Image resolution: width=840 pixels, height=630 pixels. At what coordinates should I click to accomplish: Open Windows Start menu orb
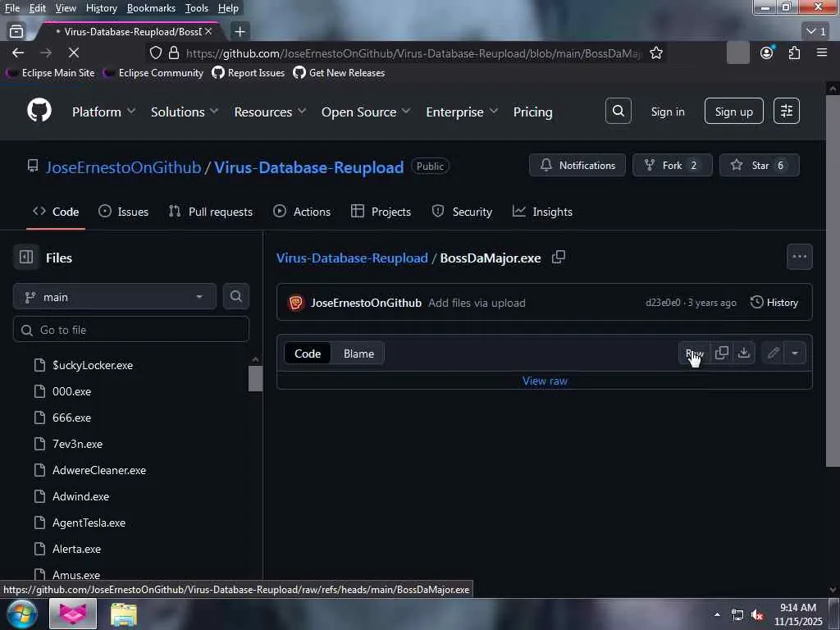coord(21,614)
